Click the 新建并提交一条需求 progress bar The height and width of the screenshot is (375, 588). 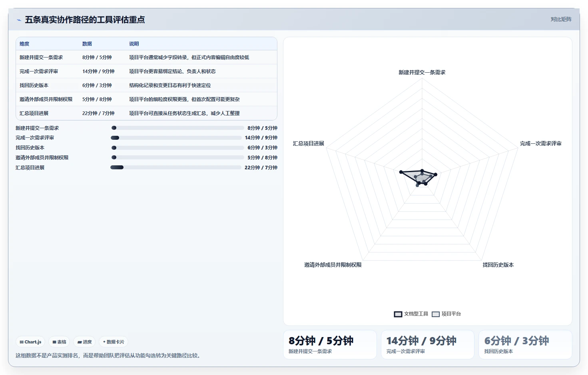click(x=177, y=128)
